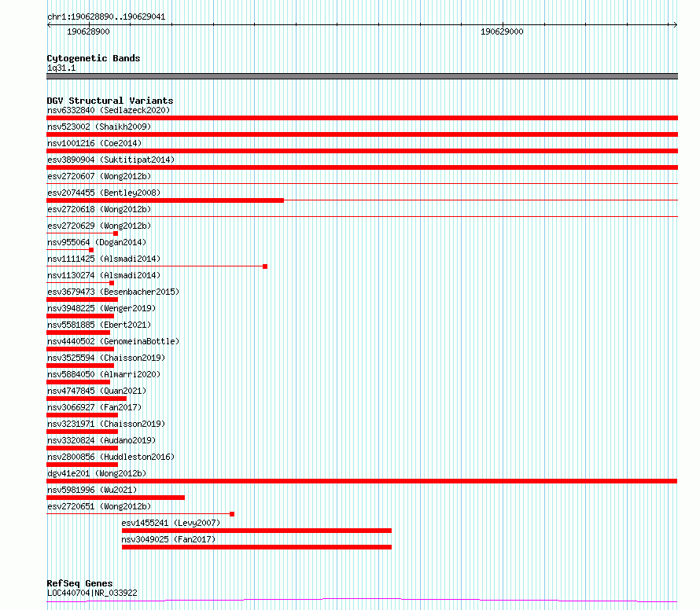
Task: Click the thick red bar under esv2074455 (Bentley2008)
Action: pyautogui.click(x=165, y=200)
